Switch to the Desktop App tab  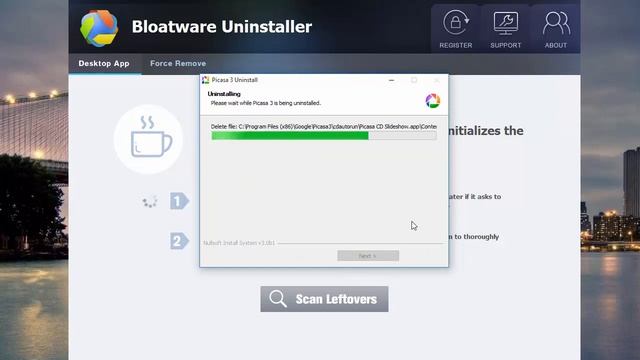[x=104, y=63]
